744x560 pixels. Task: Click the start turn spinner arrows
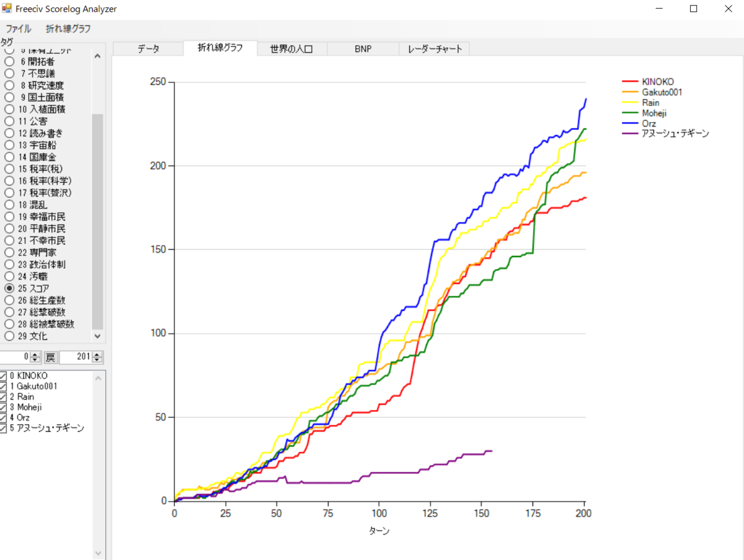35,357
